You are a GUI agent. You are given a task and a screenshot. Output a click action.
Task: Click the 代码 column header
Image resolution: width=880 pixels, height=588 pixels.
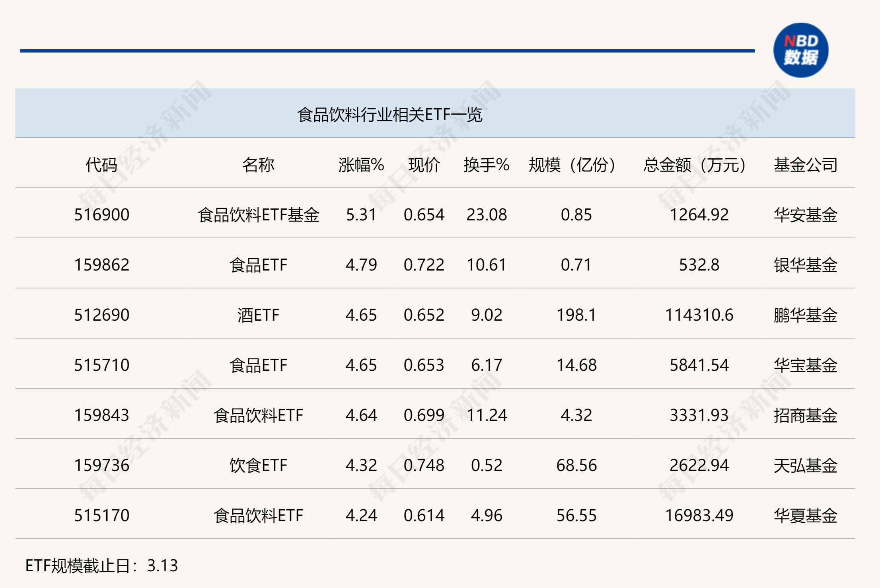[101, 165]
